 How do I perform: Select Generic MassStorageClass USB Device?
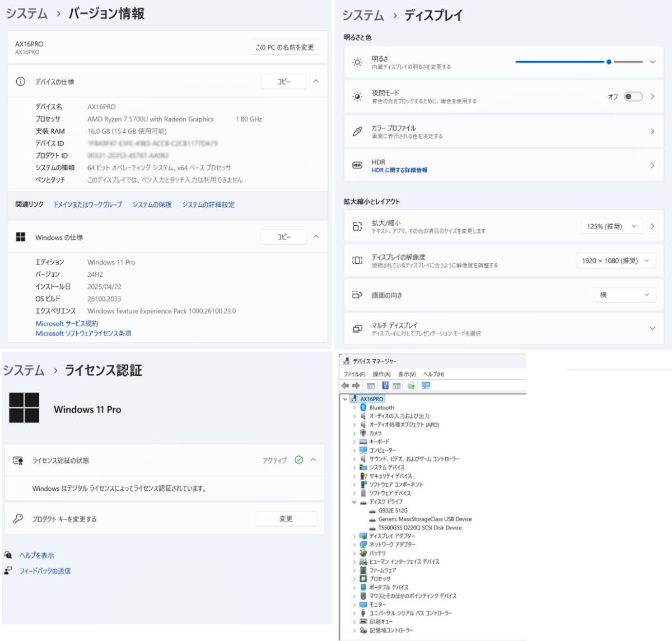click(424, 519)
